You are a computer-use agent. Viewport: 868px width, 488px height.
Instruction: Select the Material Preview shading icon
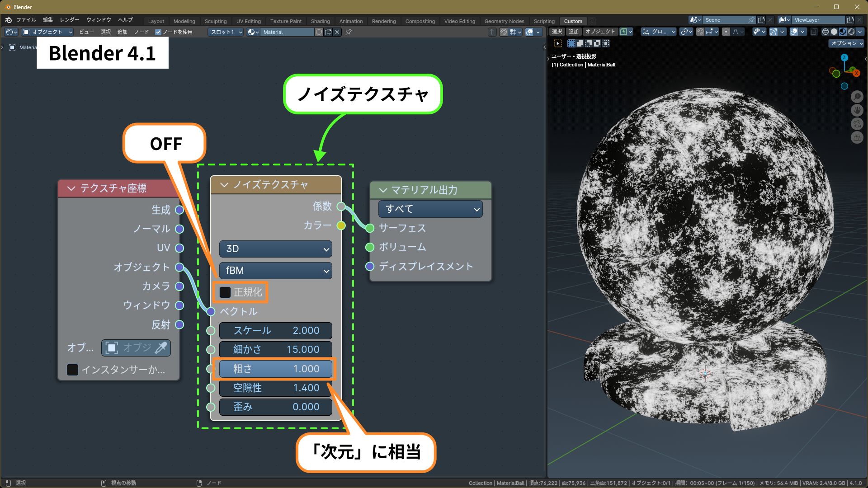click(x=842, y=32)
